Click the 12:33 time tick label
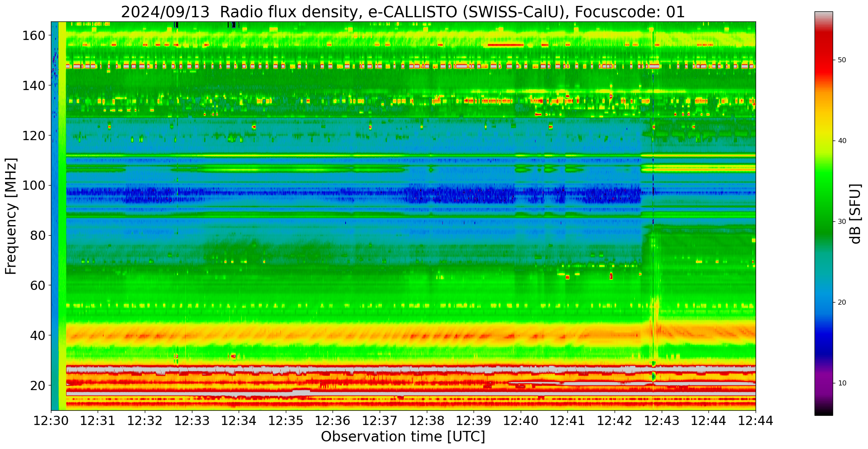The height and width of the screenshot is (449, 868). coord(192,421)
